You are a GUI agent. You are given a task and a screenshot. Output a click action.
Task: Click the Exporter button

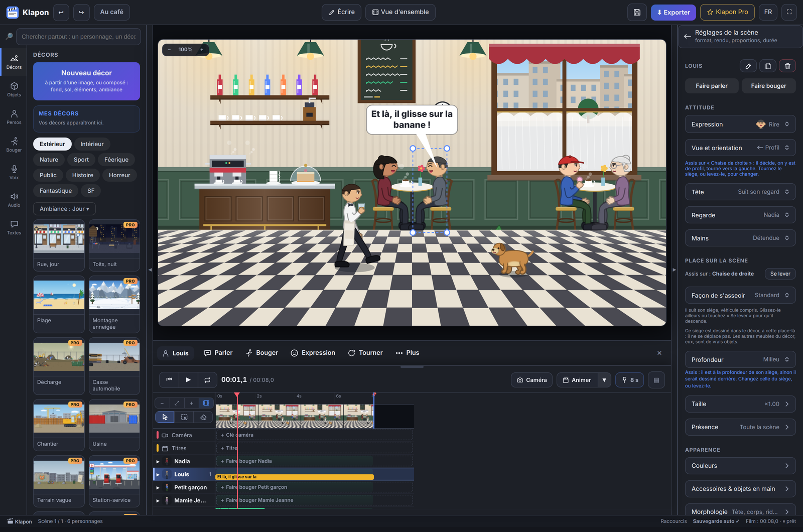coord(674,12)
